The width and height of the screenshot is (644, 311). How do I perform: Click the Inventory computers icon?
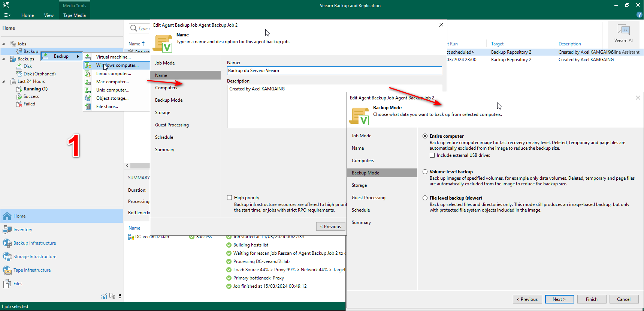(x=7, y=230)
